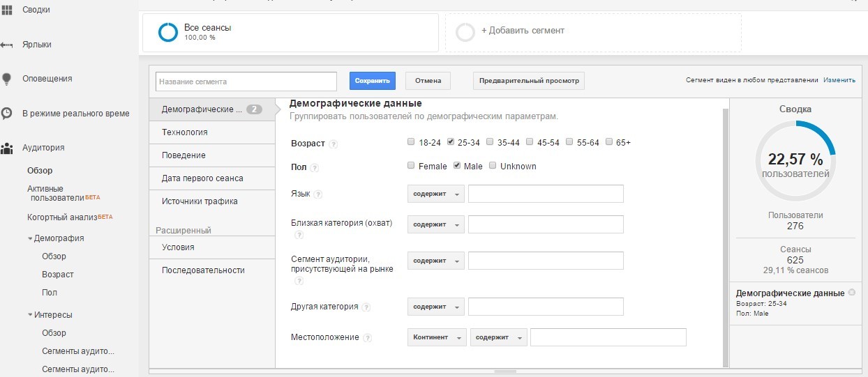This screenshot has width=868, height=377.
Task: Select the Демографические данные tab
Action: pyautogui.click(x=212, y=109)
